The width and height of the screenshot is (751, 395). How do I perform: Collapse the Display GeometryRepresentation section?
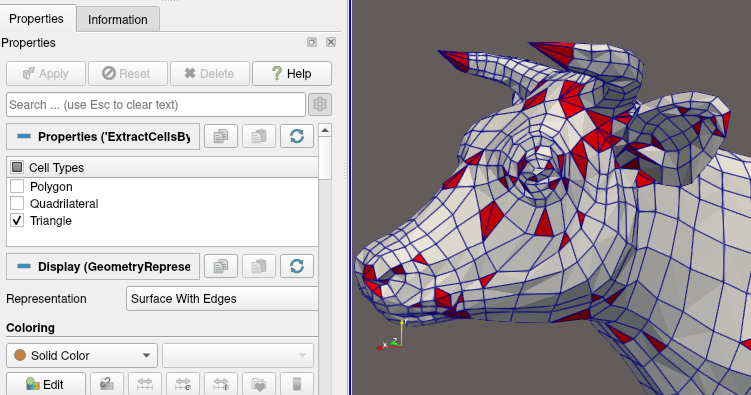(103, 266)
